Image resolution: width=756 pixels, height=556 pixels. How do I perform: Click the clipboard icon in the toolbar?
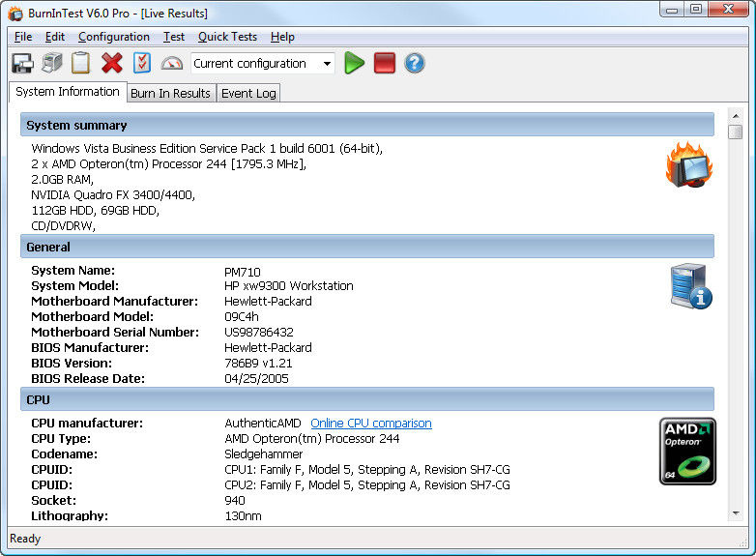point(81,64)
